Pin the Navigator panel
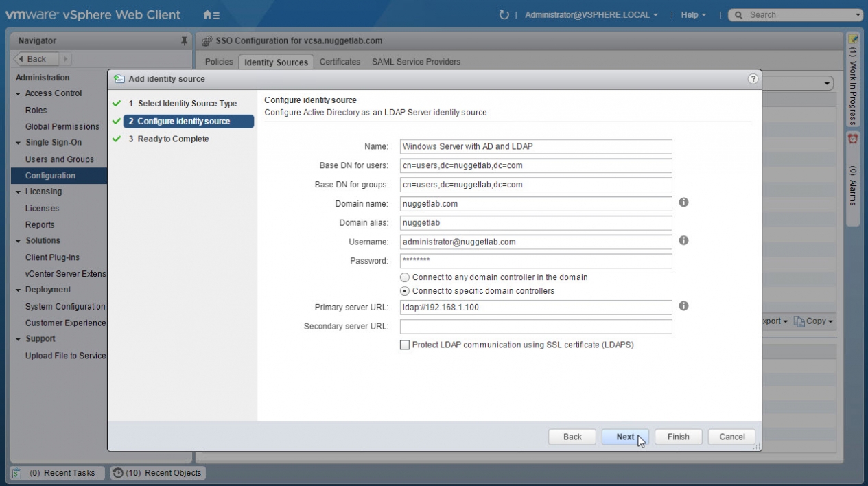Viewport: 868px width, 486px height. [184, 41]
